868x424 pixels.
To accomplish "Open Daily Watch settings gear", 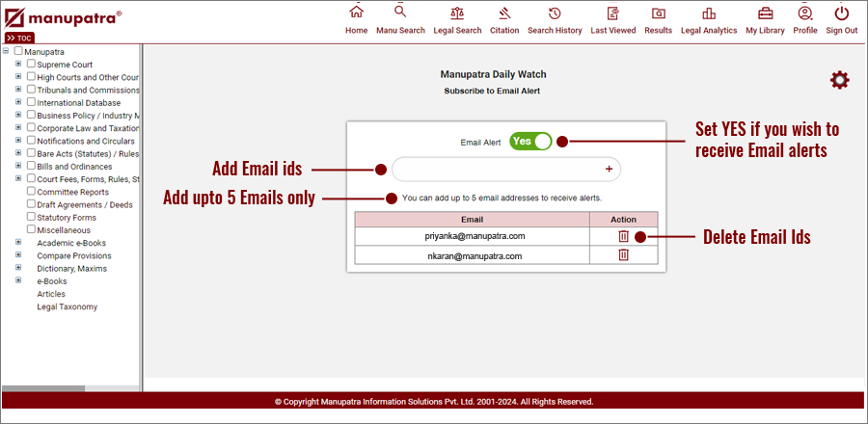I will [x=839, y=80].
